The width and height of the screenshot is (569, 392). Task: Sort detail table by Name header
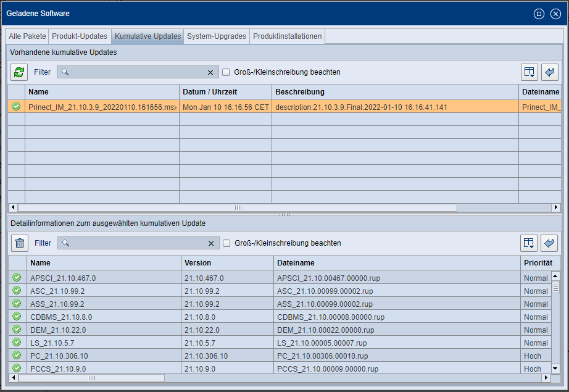(104, 263)
